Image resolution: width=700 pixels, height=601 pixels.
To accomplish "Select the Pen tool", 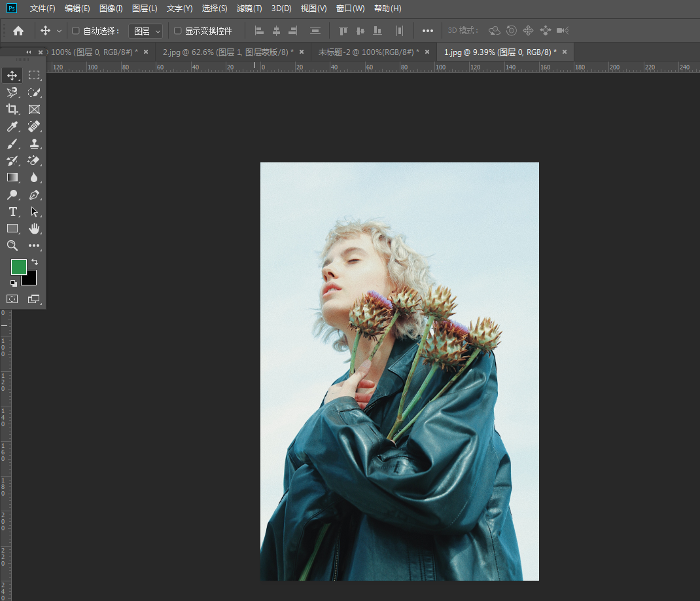I will coord(34,194).
